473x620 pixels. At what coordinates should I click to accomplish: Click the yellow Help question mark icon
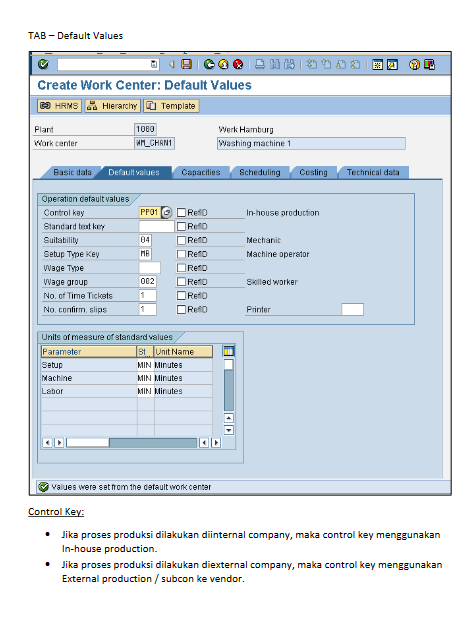(414, 64)
